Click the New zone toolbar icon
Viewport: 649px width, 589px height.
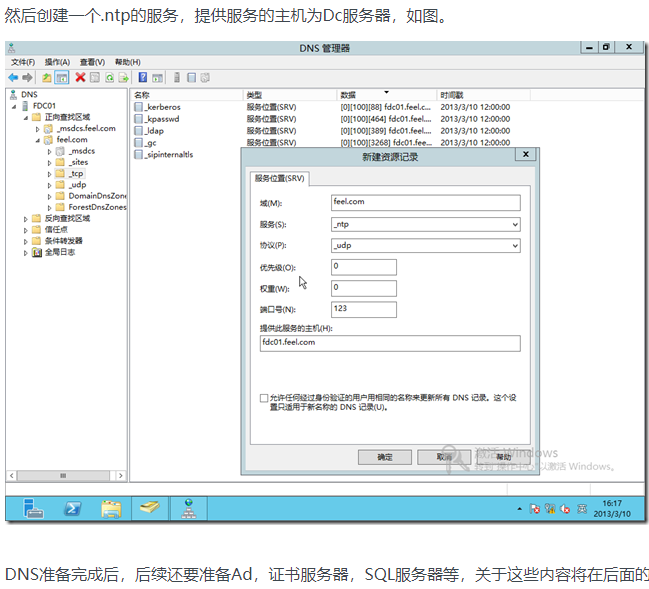[191, 77]
